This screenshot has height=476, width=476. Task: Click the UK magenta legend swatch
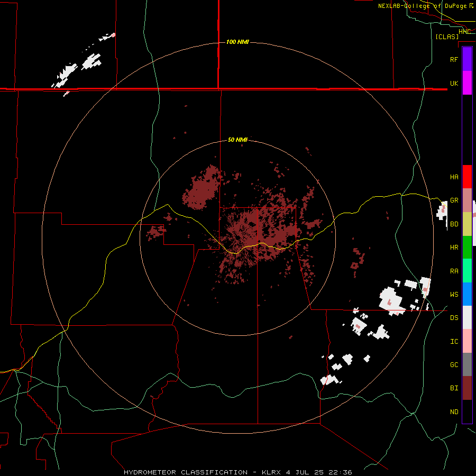[x=467, y=83]
